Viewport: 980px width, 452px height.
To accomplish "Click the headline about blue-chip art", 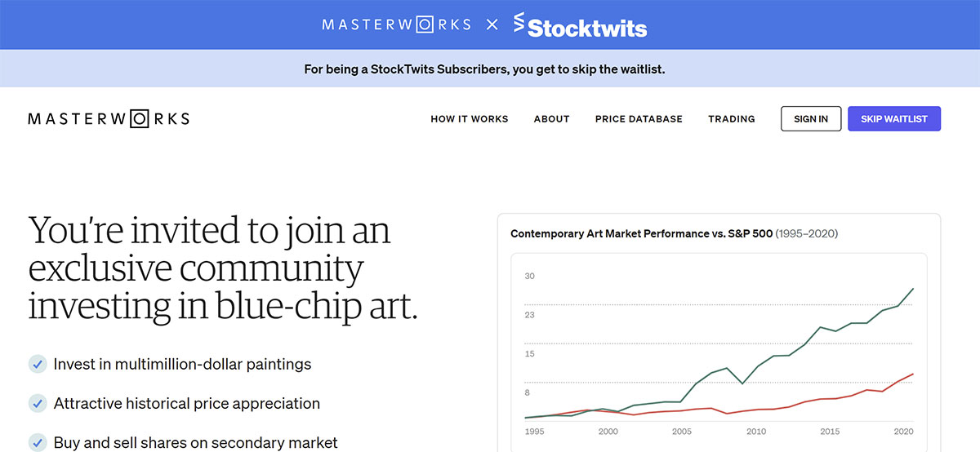I will coord(222,268).
